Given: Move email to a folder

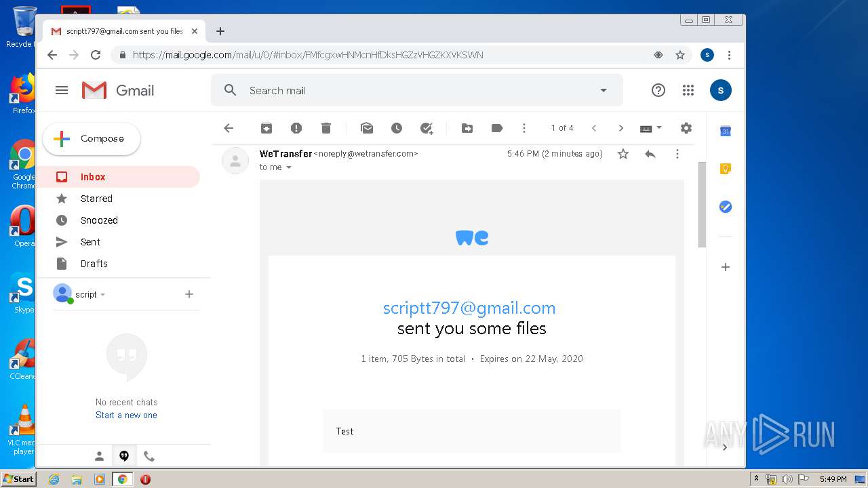Looking at the screenshot, I should coord(467,128).
